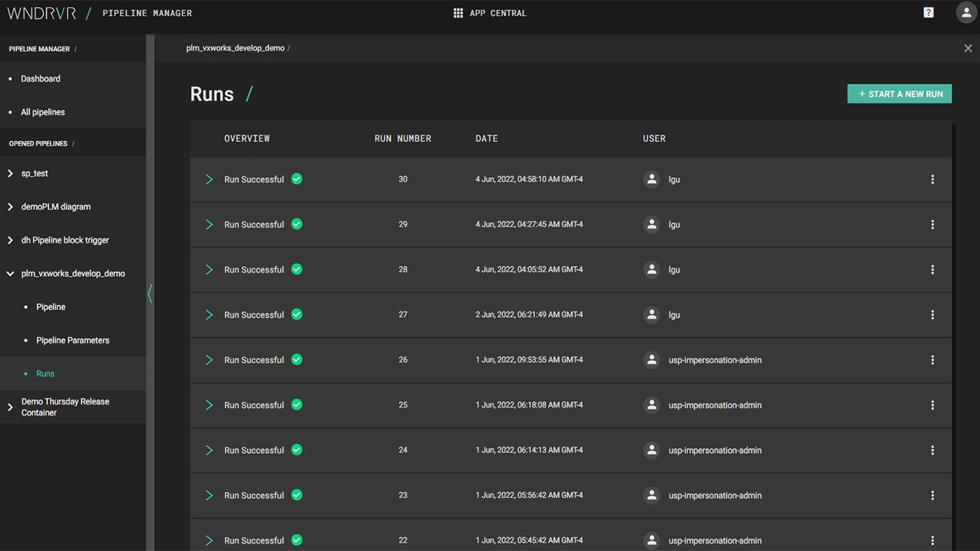Click date 4 Jun, 2022, 04:58:10 AM
The image size is (980, 551).
[x=529, y=179]
